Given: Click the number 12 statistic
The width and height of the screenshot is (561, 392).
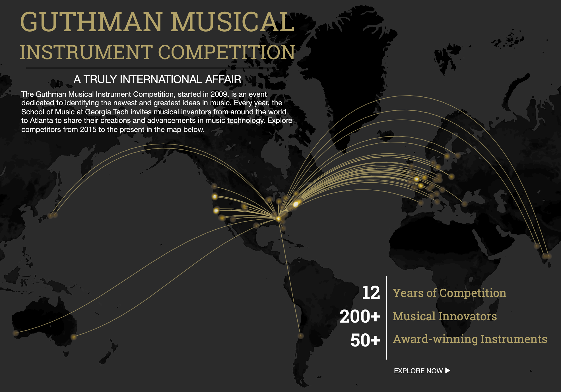Looking at the screenshot, I should pyautogui.click(x=371, y=292).
